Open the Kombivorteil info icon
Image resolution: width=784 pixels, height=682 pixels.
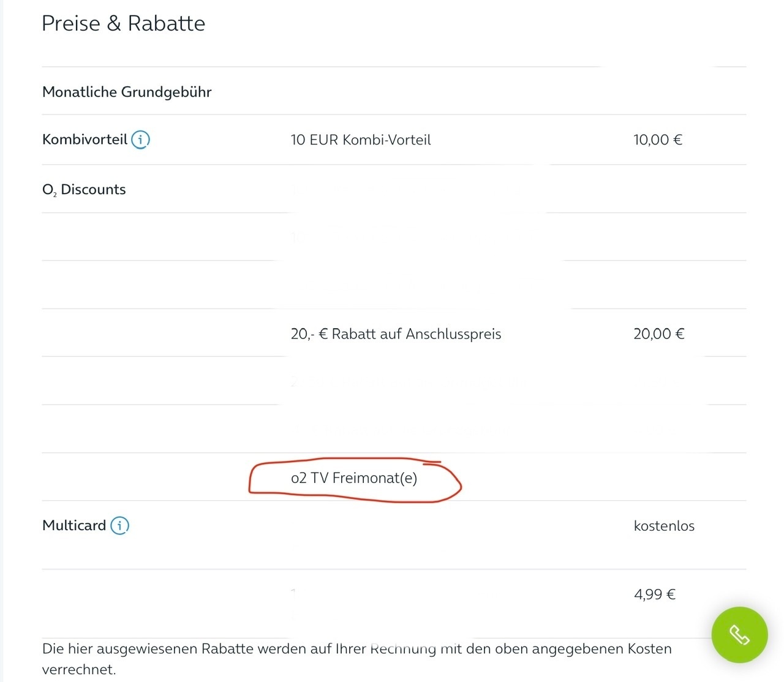click(x=140, y=140)
